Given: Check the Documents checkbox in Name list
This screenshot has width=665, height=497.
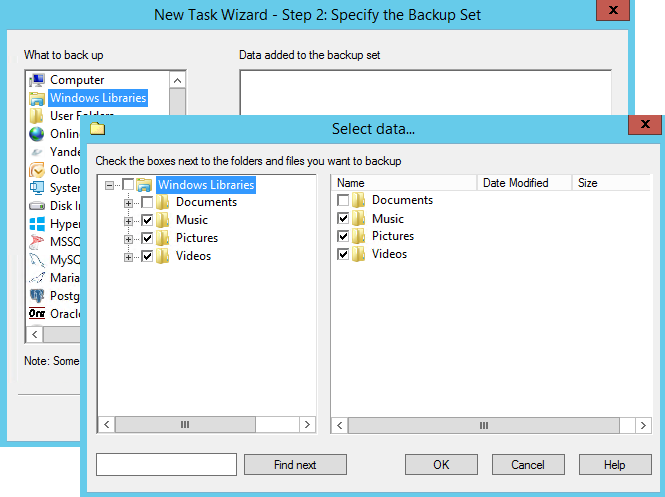Looking at the screenshot, I should (x=343, y=200).
